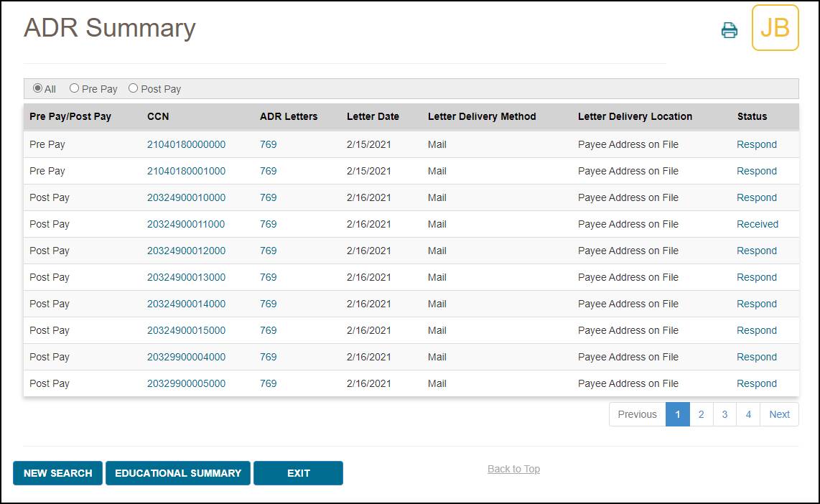The image size is (820, 504).
Task: Go to page 4 of results
Action: pyautogui.click(x=748, y=414)
